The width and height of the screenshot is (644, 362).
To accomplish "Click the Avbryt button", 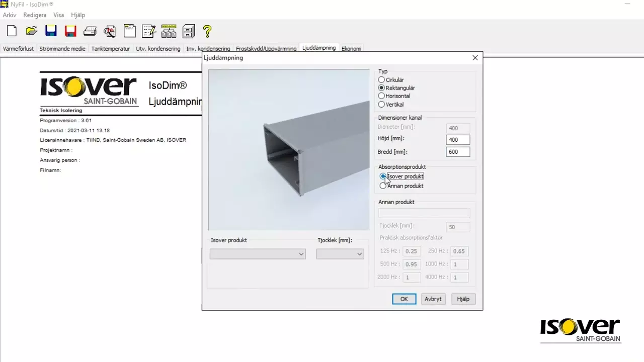I will [x=433, y=299].
